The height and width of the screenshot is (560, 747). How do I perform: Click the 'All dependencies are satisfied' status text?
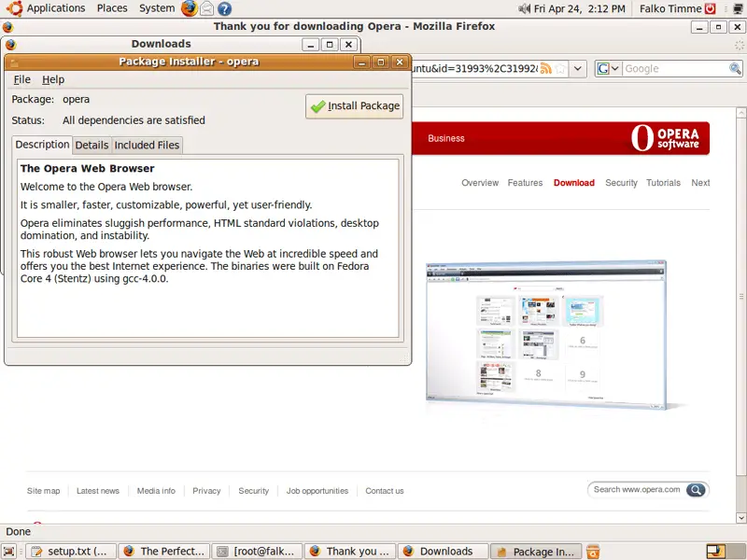point(134,120)
